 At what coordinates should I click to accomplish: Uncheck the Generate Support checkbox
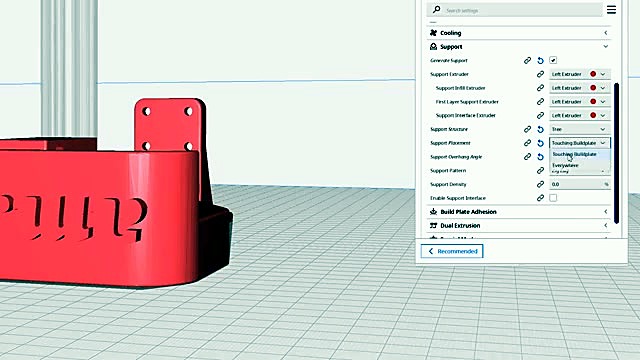tap(553, 60)
